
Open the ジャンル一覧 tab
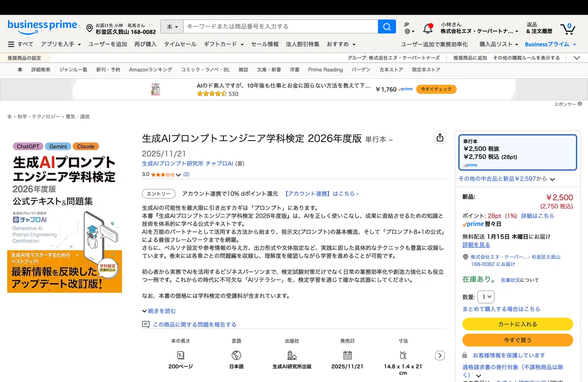[x=73, y=70]
